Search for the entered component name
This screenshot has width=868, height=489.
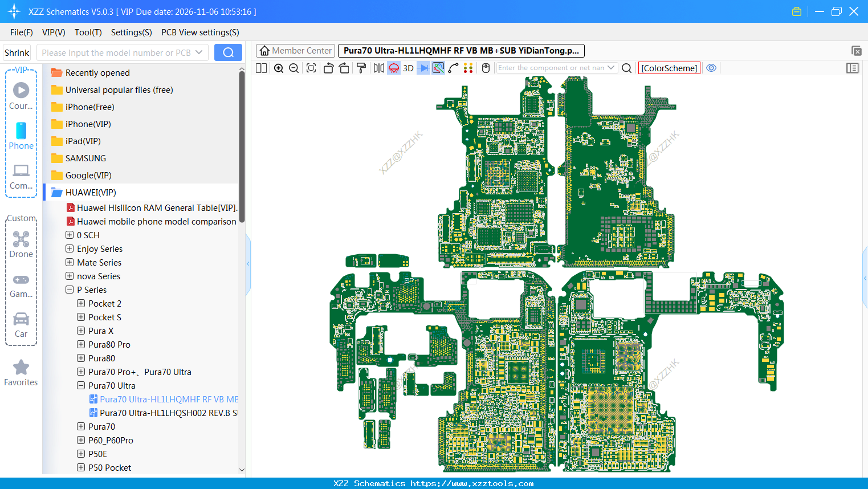coord(627,68)
